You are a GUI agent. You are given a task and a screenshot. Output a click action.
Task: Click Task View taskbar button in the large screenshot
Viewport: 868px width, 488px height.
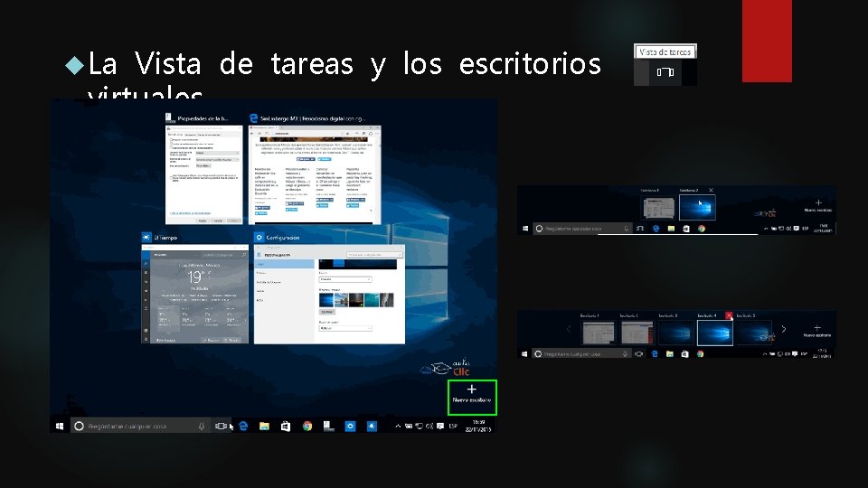click(x=221, y=426)
